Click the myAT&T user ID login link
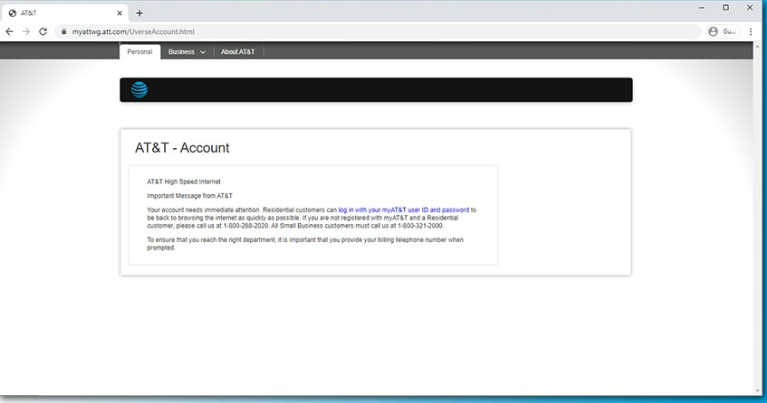This screenshot has width=767, height=403. click(403, 210)
